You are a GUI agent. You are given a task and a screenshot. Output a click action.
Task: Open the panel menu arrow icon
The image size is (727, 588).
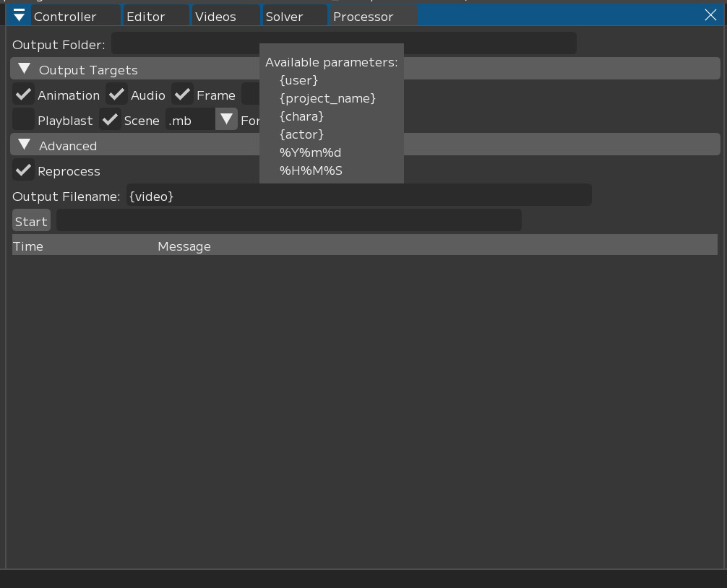click(19, 15)
